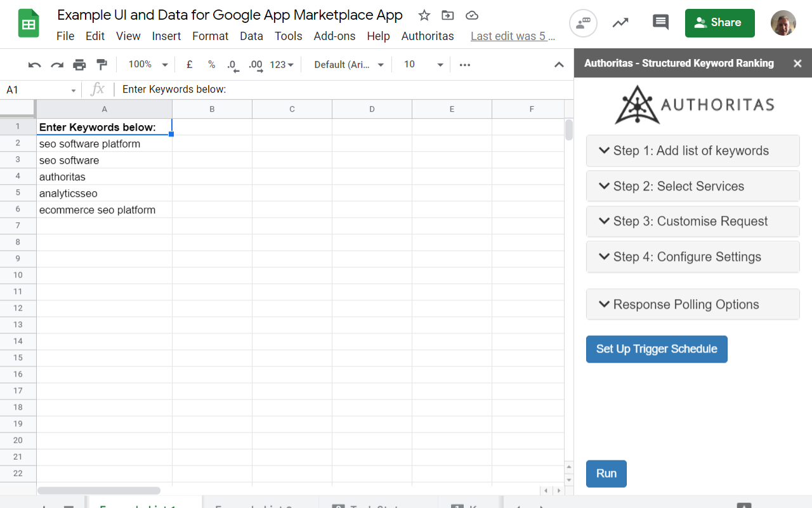Open the Authoritas menu
The image size is (812, 508).
pyautogui.click(x=428, y=36)
